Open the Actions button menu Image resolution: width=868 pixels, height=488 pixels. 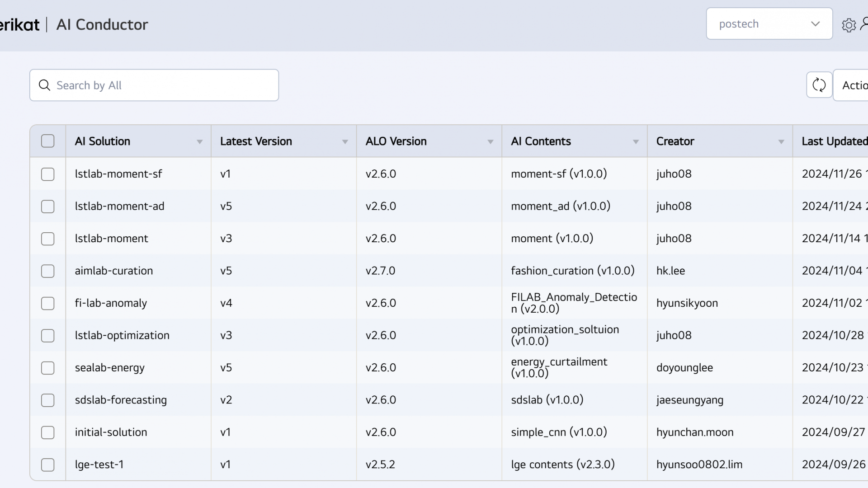[851, 85]
